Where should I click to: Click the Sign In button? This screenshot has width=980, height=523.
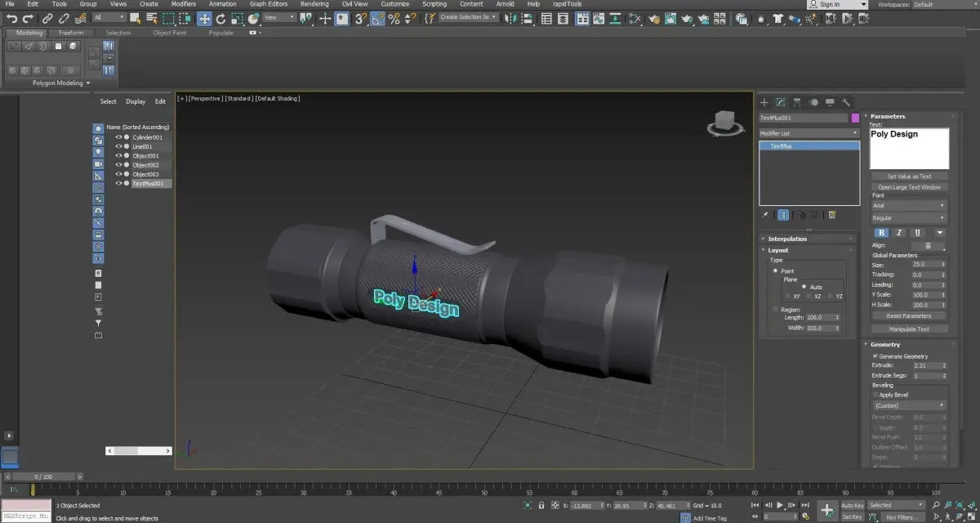pos(837,4)
